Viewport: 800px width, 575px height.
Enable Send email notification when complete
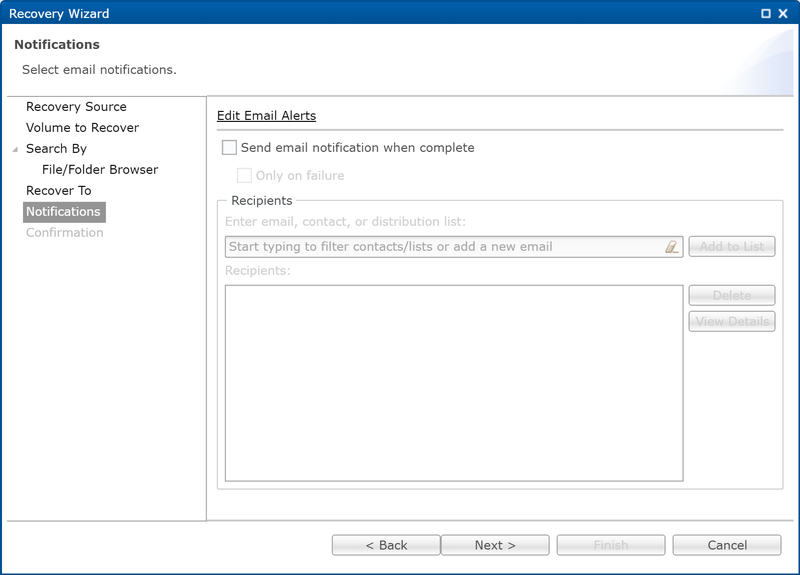(229, 148)
